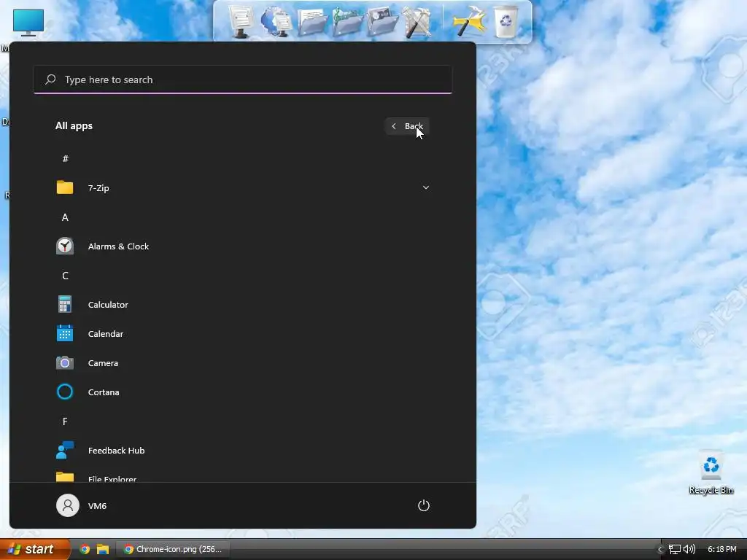
Task: Open File Explorer from the taskbar
Action: coord(103,549)
